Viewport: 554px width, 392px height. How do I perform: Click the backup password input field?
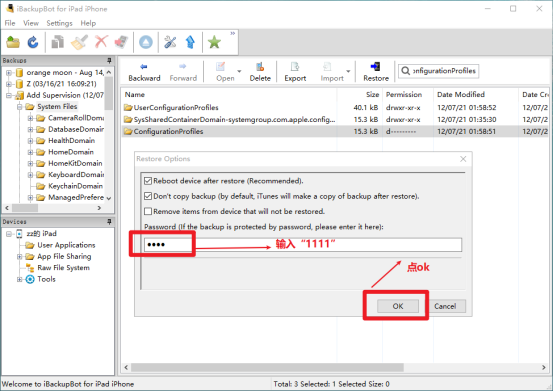click(x=303, y=245)
